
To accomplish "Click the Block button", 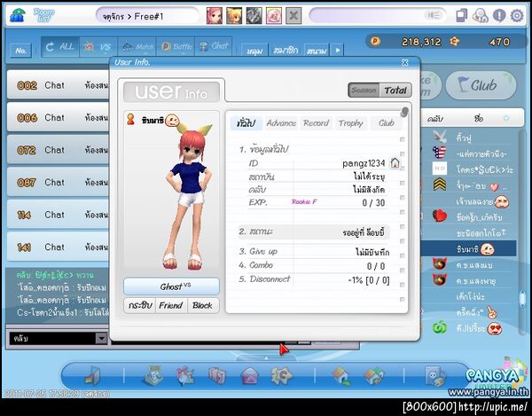I will pyautogui.click(x=202, y=305).
